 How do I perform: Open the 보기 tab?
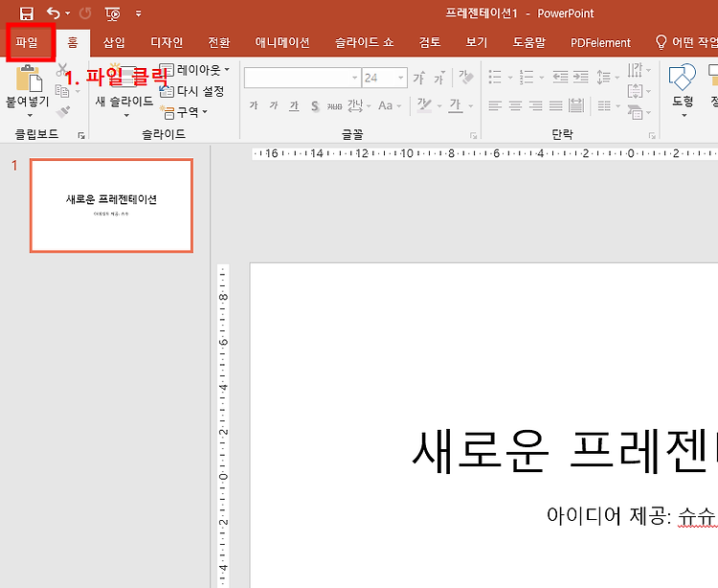click(476, 42)
